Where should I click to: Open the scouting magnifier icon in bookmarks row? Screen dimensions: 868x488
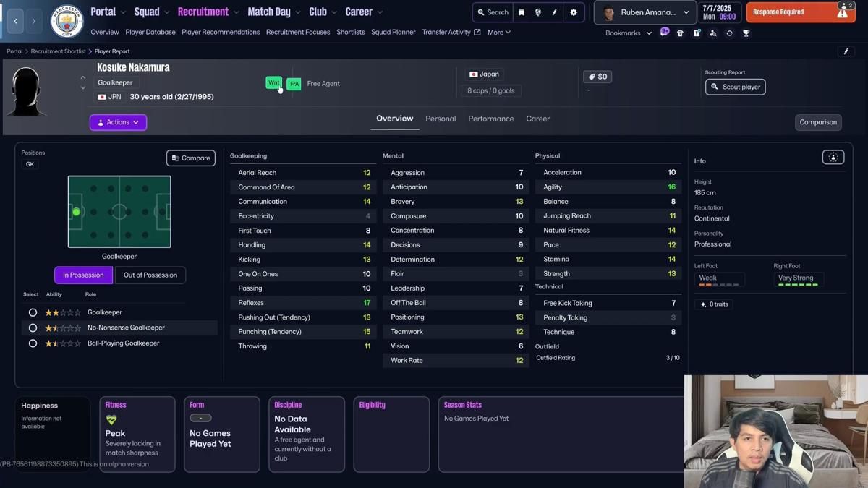(x=712, y=33)
